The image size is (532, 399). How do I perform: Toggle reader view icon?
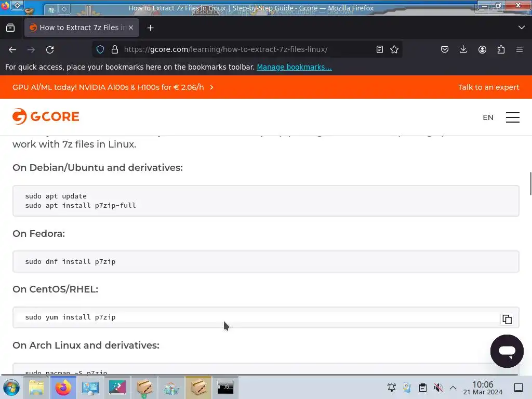coord(380,49)
